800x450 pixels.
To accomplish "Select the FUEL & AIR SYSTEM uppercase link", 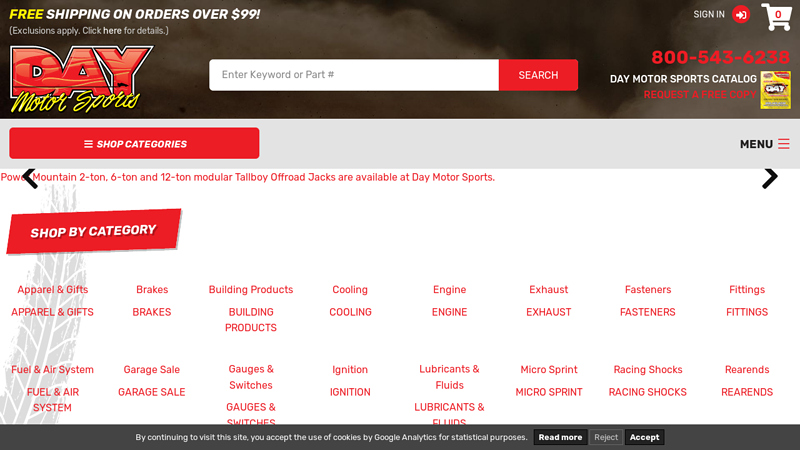I will [x=53, y=399].
